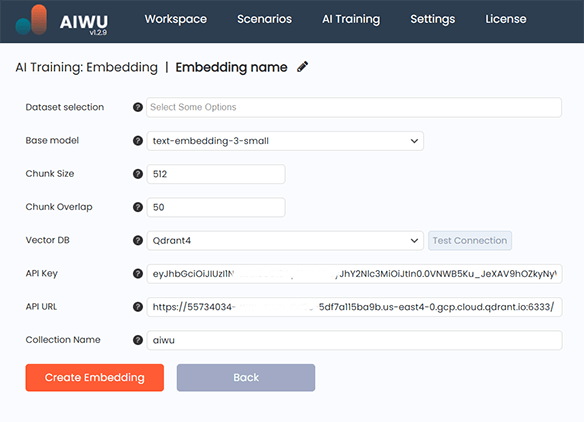584x422 pixels.
Task: Click into the API URL field
Action: [354, 307]
